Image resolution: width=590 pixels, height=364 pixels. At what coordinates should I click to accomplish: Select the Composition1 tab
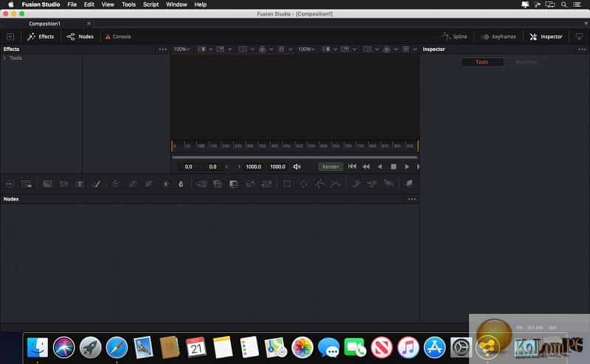(45, 24)
